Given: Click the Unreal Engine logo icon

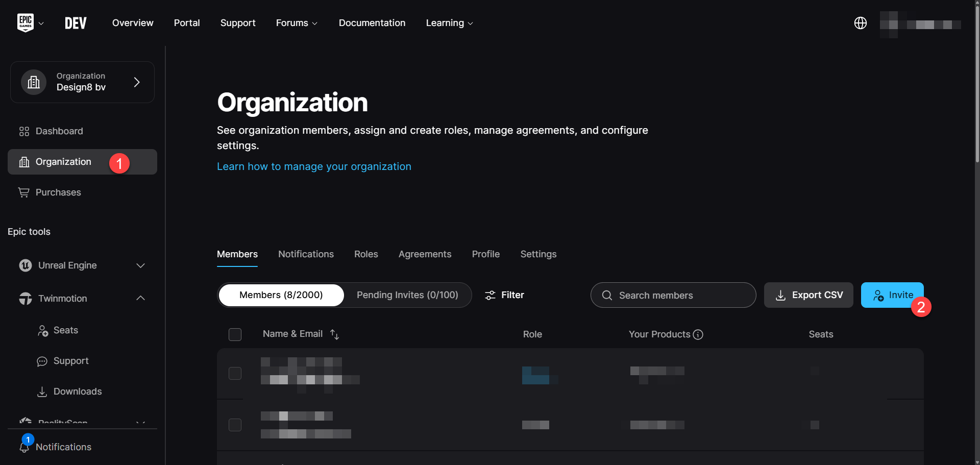Looking at the screenshot, I should pos(26,265).
